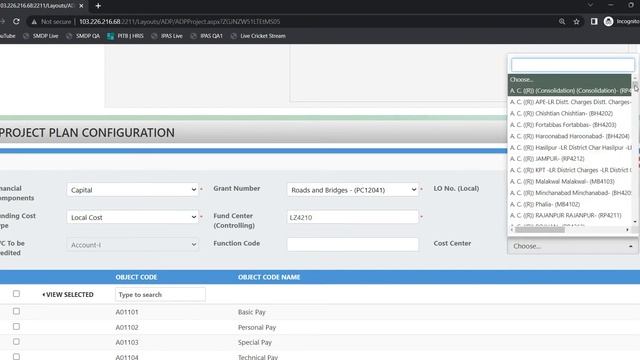
Task: Open the SMDP Live bookmark
Action: click(x=41, y=36)
